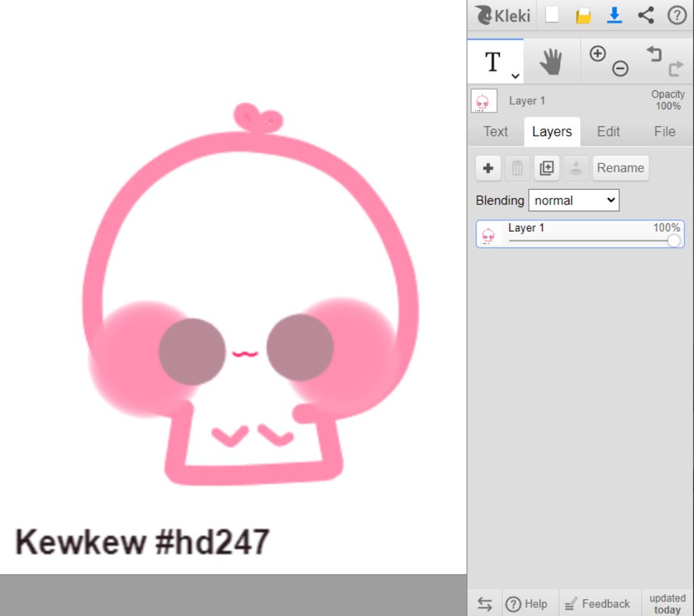Click the Kleki logo
Screen dimensions: 694x616
coord(502,16)
